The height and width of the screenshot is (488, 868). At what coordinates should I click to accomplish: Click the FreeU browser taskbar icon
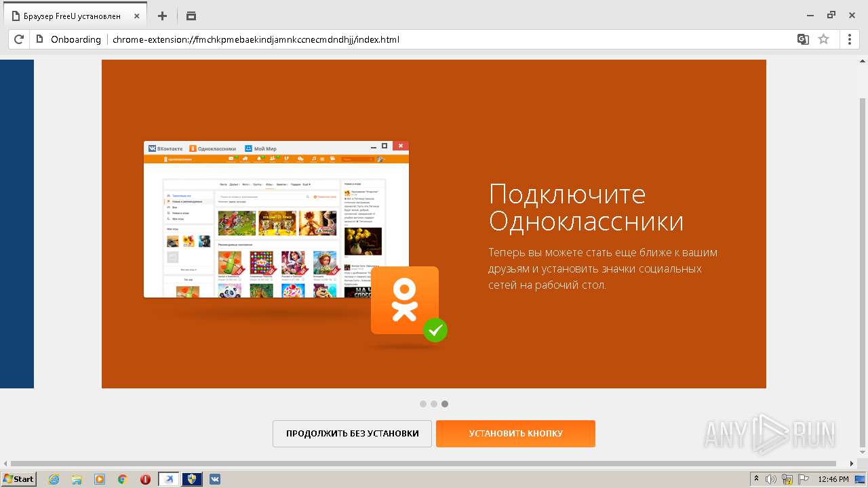point(169,479)
